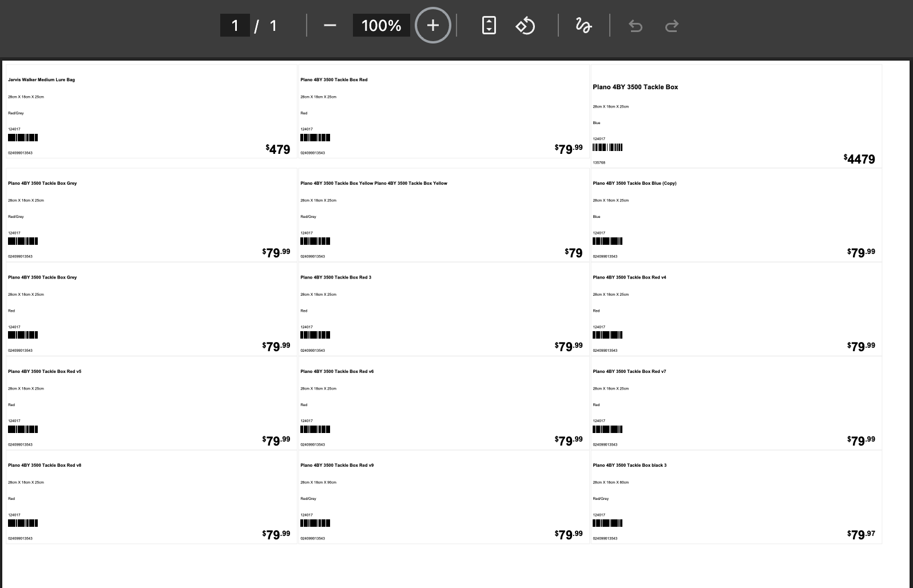Edit the current page number field
Viewport: 913px width, 588px height.
pos(235,25)
